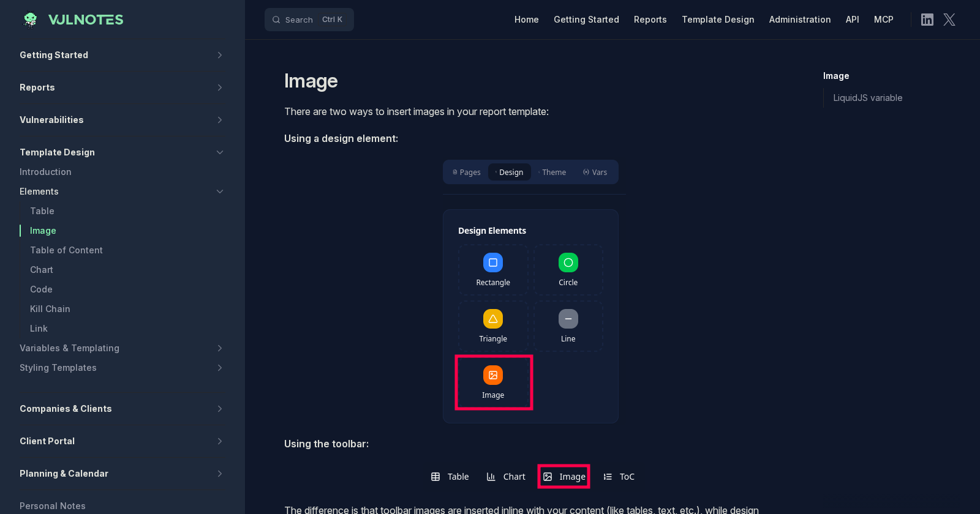Screen dimensions: 980x514
Task: Open the Table of Content page
Action: point(66,250)
